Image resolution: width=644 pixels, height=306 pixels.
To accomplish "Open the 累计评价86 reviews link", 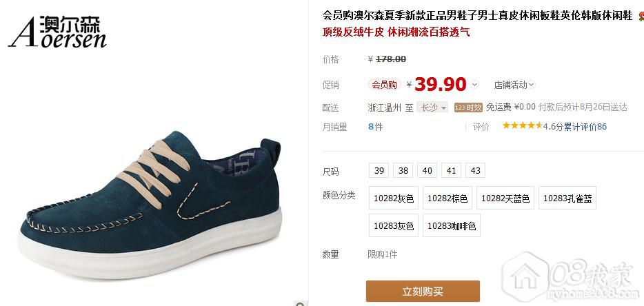I will (585, 127).
